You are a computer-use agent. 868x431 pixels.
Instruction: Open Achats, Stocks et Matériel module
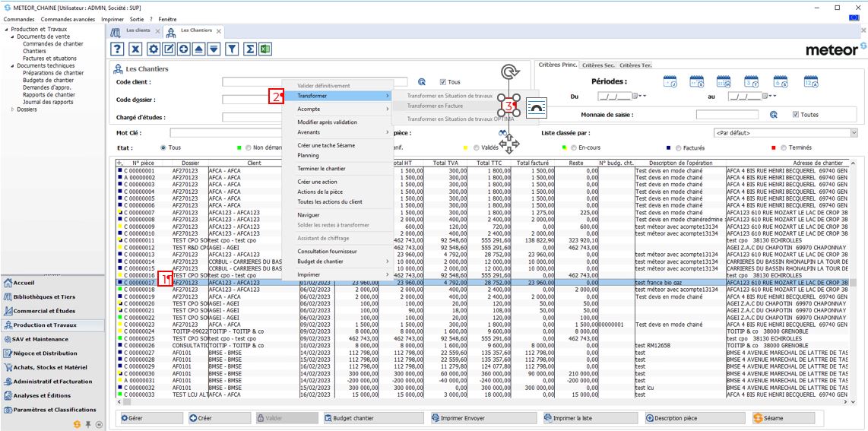point(52,367)
